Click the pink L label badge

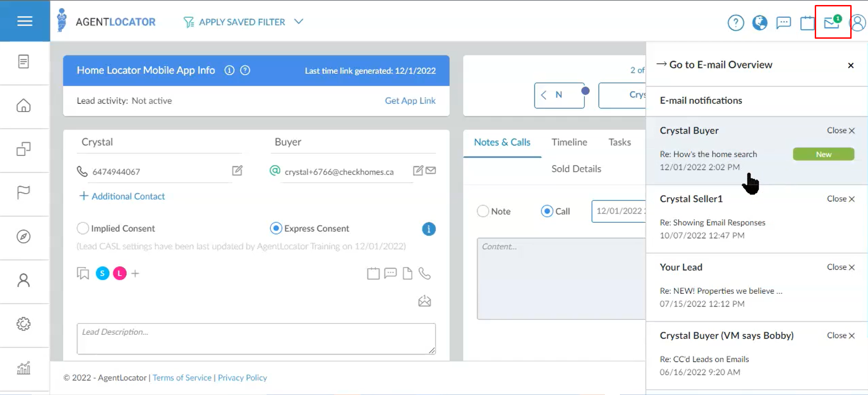[x=120, y=273]
